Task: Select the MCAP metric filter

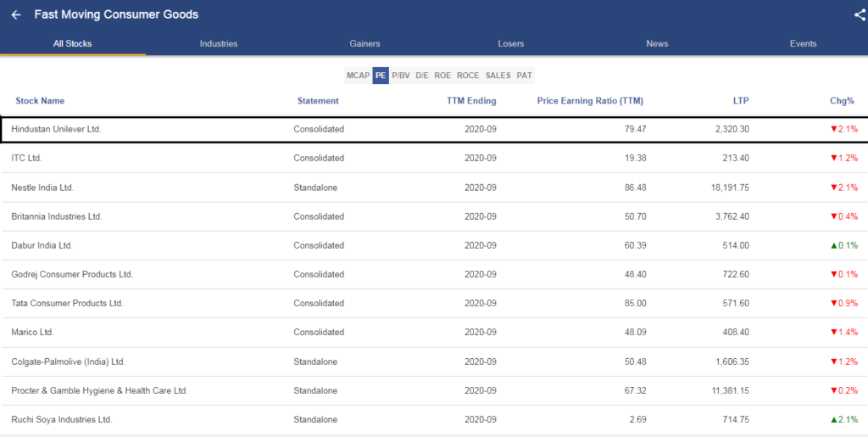Action: point(359,76)
